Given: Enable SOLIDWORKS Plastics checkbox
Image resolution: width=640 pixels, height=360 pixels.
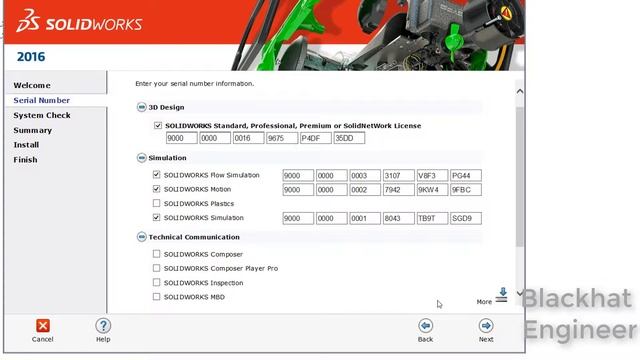Looking at the screenshot, I should (156, 203).
